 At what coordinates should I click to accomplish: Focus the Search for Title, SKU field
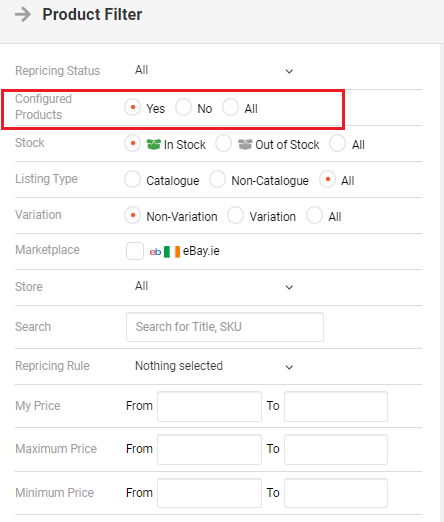coord(225,327)
